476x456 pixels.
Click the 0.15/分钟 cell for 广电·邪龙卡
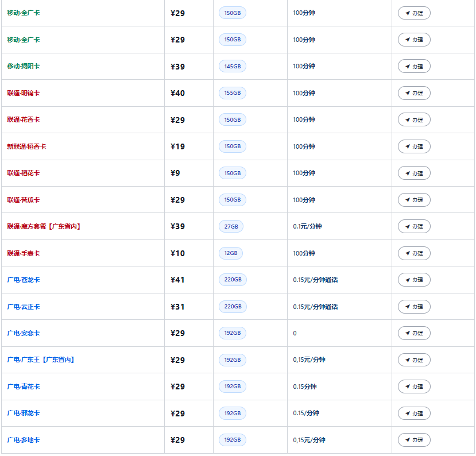[306, 413]
